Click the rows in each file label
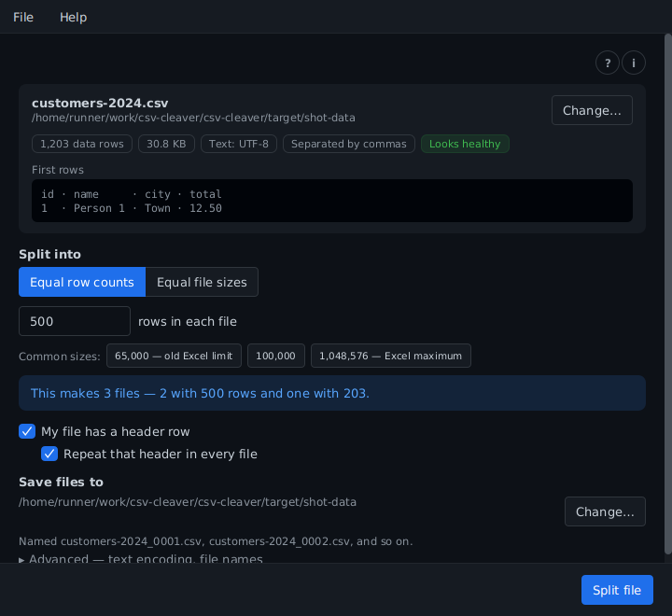The width and height of the screenshot is (672, 616). point(188,321)
